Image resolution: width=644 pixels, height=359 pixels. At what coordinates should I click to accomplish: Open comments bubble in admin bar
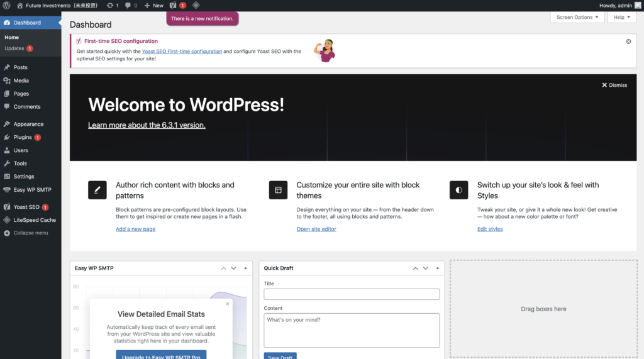[131, 5]
